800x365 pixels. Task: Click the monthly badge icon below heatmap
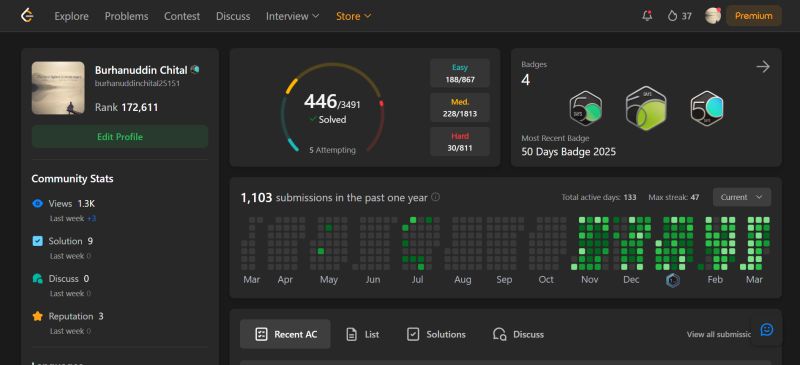673,280
